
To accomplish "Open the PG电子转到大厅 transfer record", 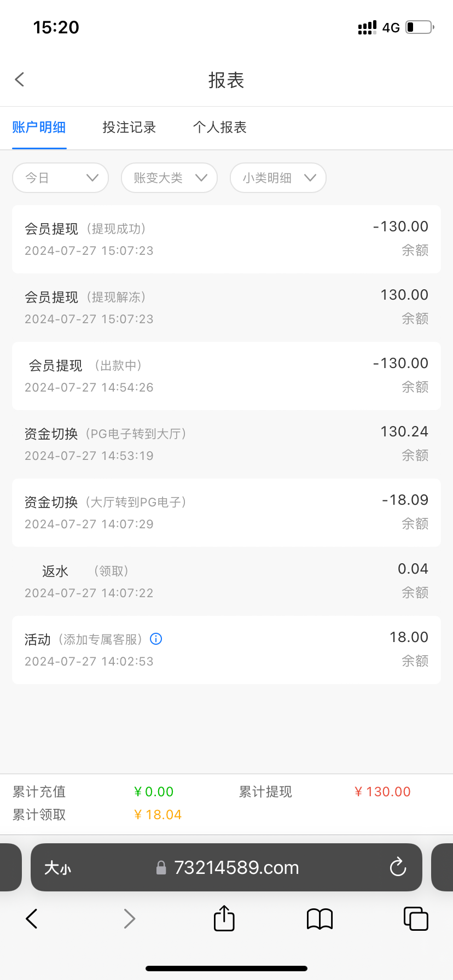I will (x=226, y=444).
